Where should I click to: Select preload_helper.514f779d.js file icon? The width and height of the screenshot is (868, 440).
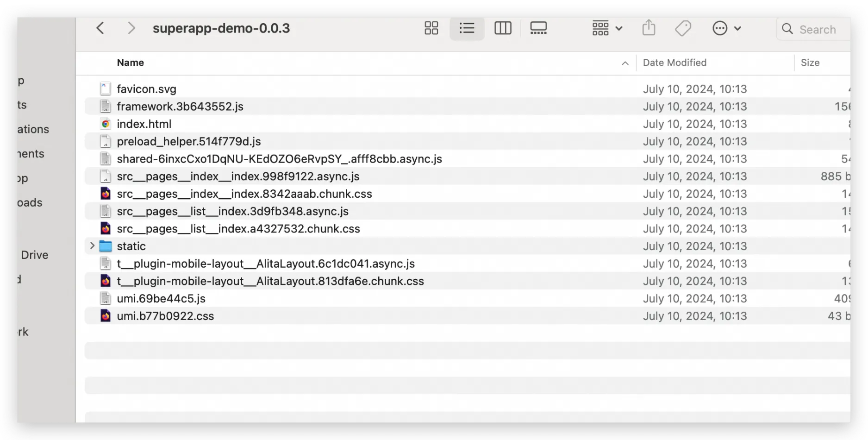[x=106, y=141]
